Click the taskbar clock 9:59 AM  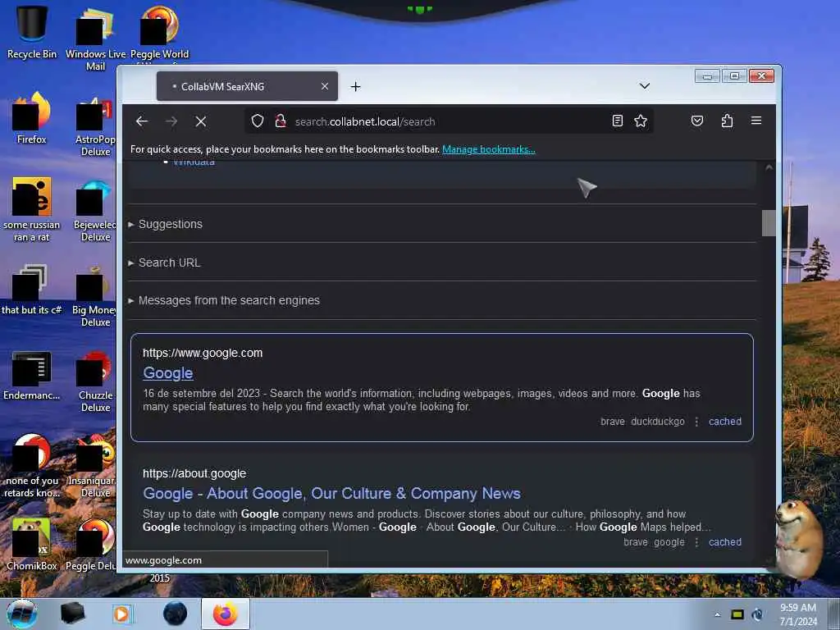click(798, 614)
